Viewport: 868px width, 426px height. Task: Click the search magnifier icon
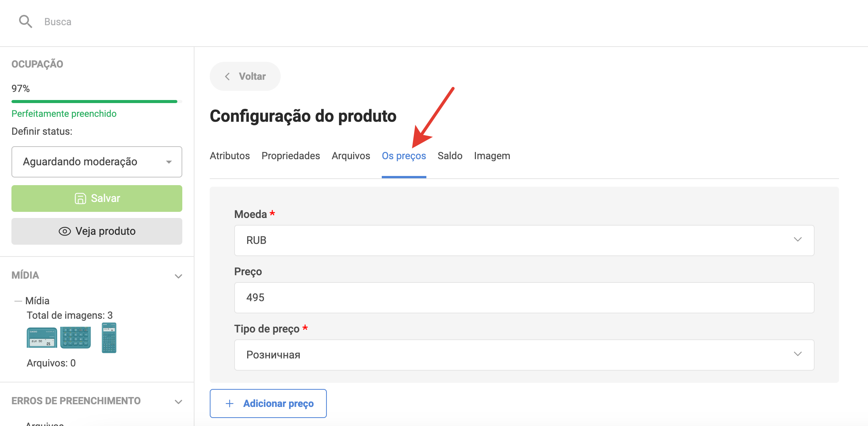pos(25,21)
